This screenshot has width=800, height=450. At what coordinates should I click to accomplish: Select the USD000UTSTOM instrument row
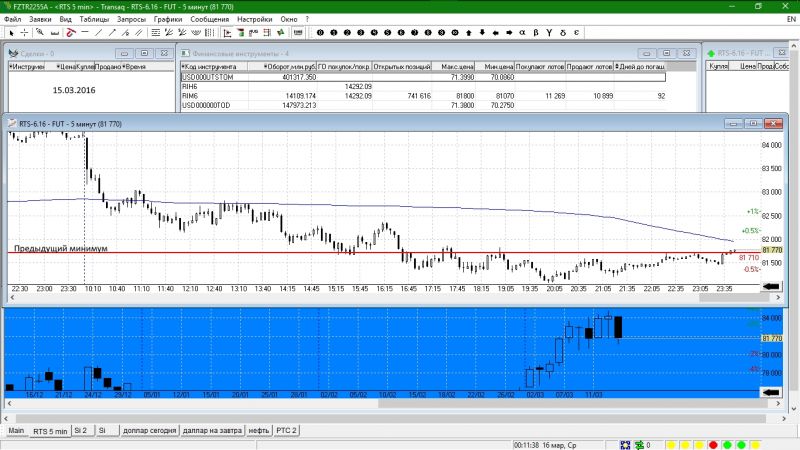point(423,77)
